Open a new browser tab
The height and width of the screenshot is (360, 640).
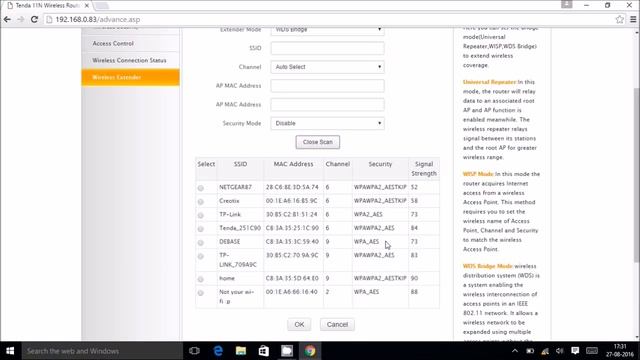(101, 6)
